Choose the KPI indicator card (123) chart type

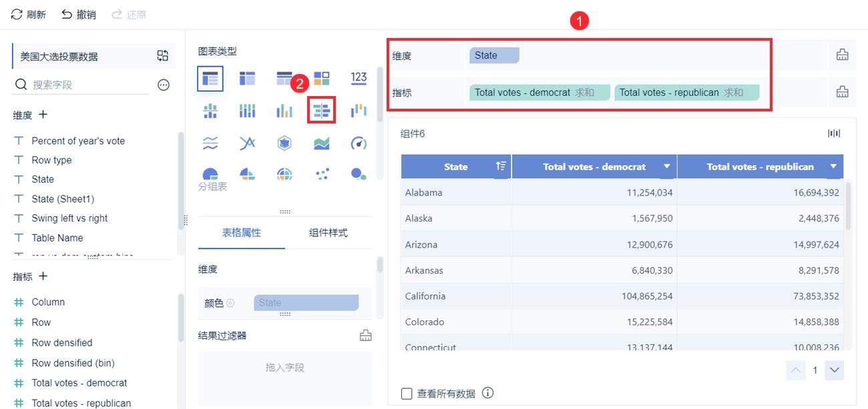click(x=359, y=79)
